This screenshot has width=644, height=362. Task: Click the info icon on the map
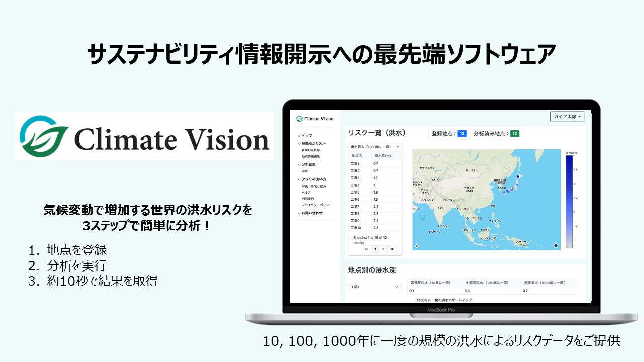pyautogui.click(x=556, y=246)
